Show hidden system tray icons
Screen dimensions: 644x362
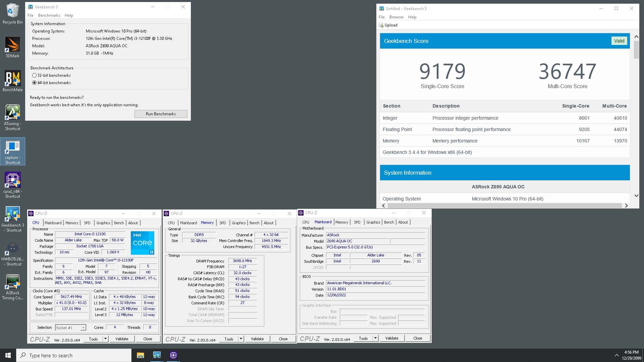[x=616, y=355]
